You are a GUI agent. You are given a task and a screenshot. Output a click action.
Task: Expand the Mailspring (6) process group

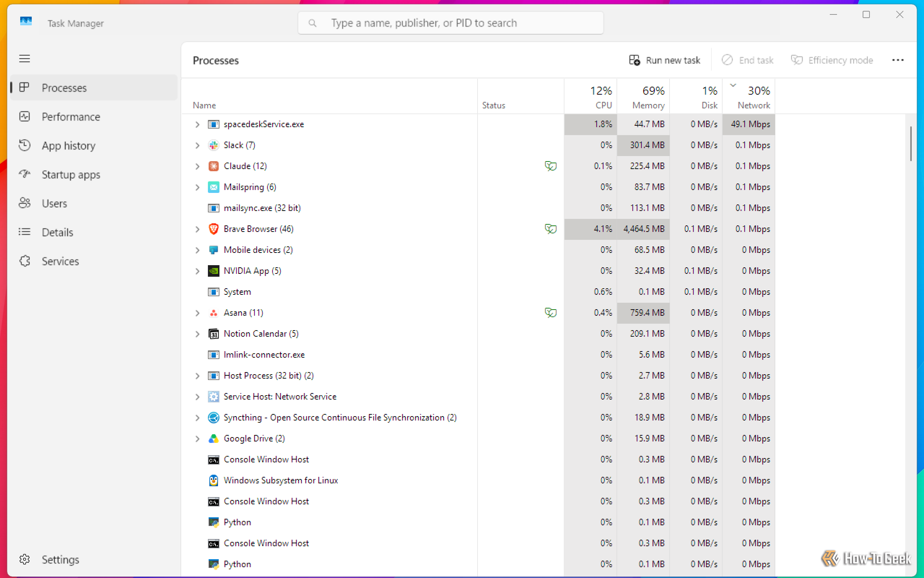pos(197,188)
